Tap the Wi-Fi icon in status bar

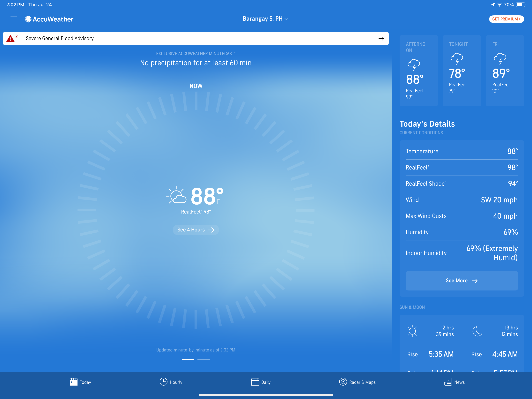499,4
